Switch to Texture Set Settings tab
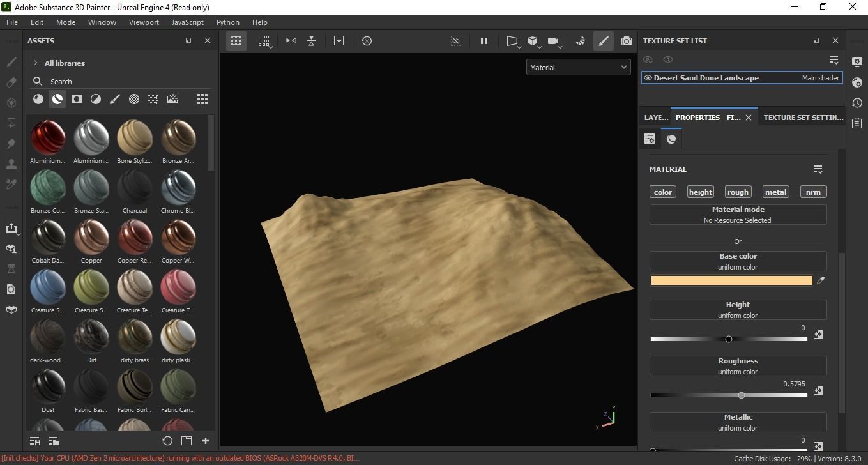Viewport: 868px width, 465px height. 803,118
